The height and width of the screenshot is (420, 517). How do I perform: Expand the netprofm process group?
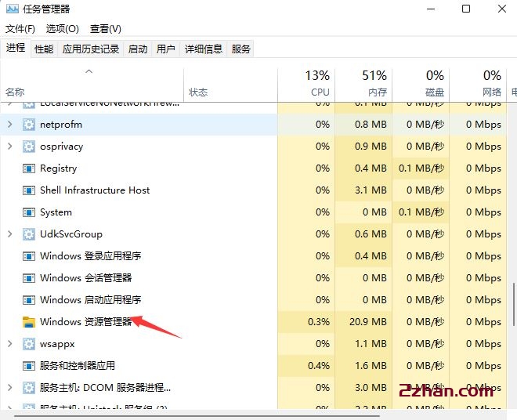click(x=10, y=125)
